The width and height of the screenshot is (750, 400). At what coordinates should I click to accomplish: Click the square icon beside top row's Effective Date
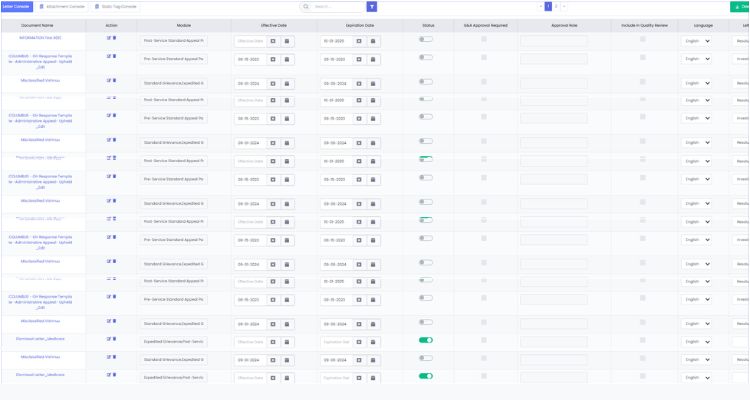point(273,41)
